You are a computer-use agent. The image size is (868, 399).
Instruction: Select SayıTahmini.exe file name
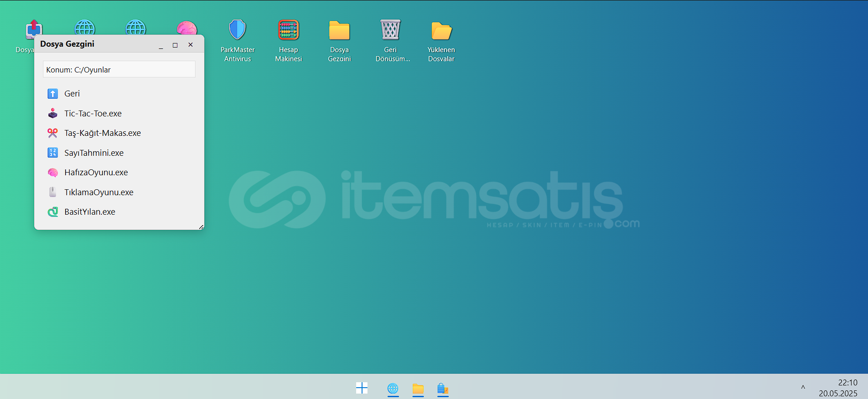pos(94,153)
